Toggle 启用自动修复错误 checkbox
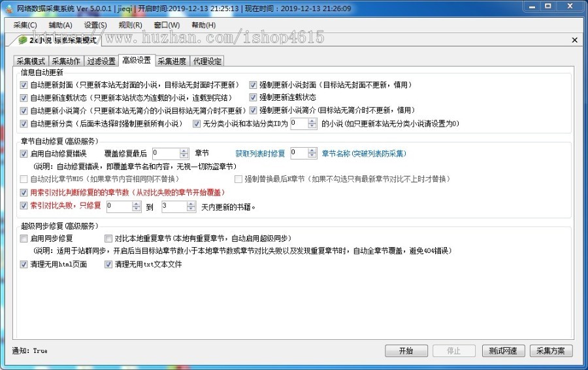Image resolution: width=588 pixels, height=370 pixels. (24, 154)
